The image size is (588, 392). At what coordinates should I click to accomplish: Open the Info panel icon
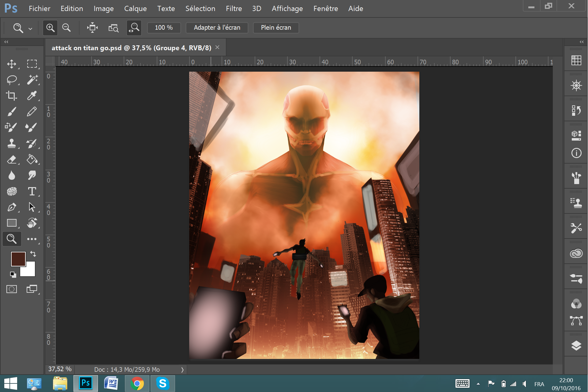pyautogui.click(x=576, y=153)
